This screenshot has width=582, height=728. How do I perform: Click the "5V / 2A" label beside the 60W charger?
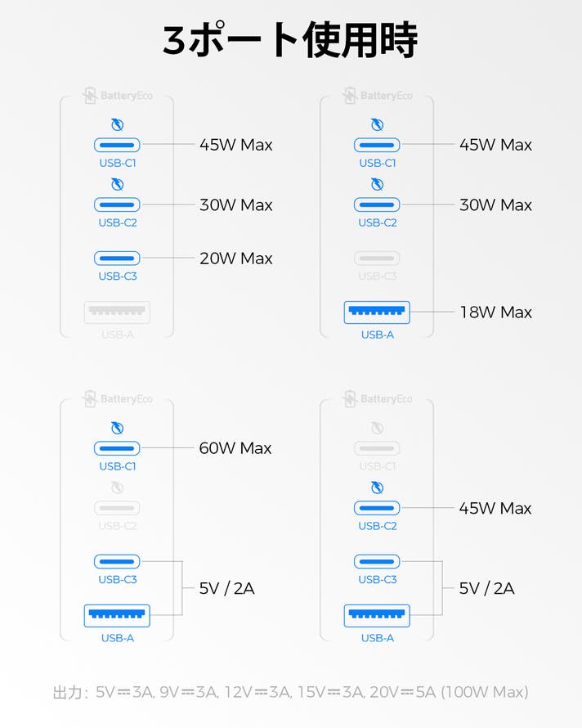[227, 588]
